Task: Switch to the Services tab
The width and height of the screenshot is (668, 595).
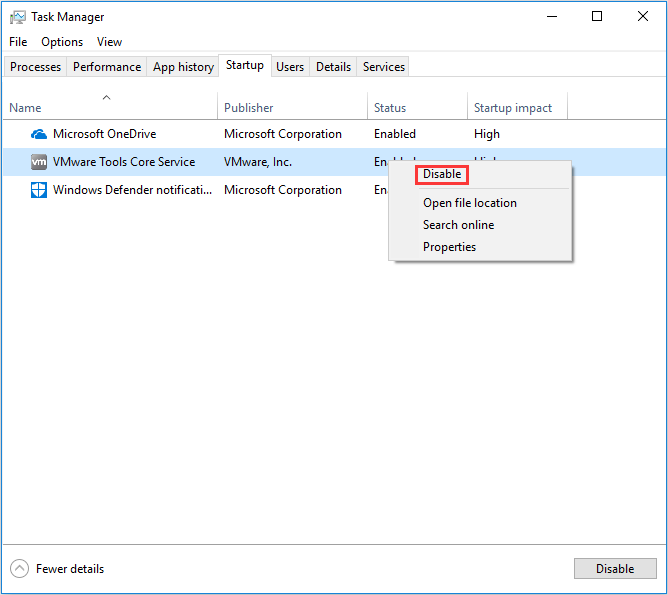Action: click(x=384, y=67)
